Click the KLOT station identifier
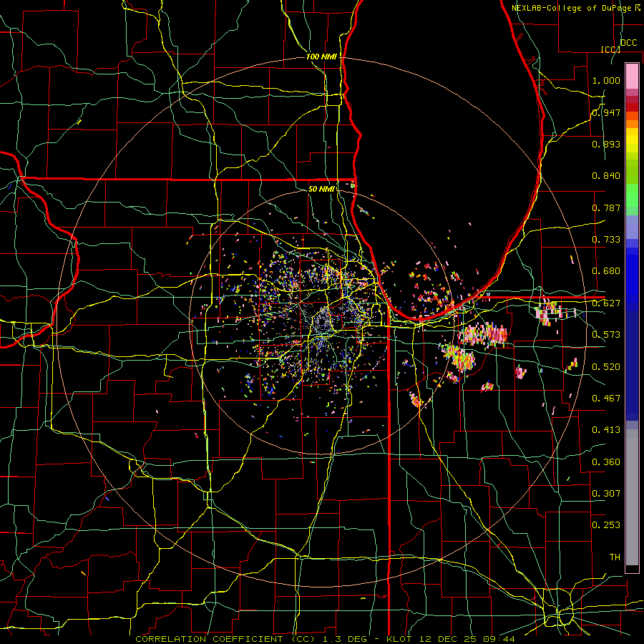 pos(399,639)
